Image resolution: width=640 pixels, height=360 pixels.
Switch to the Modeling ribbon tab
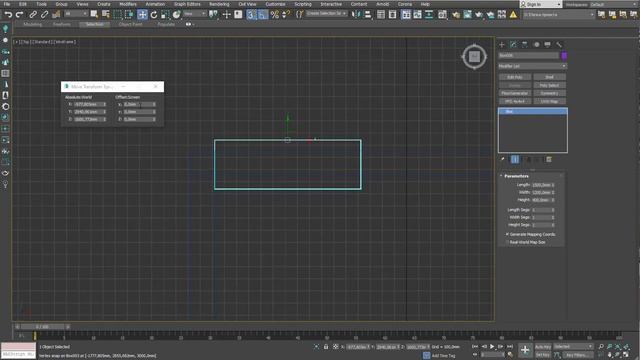coord(32,24)
